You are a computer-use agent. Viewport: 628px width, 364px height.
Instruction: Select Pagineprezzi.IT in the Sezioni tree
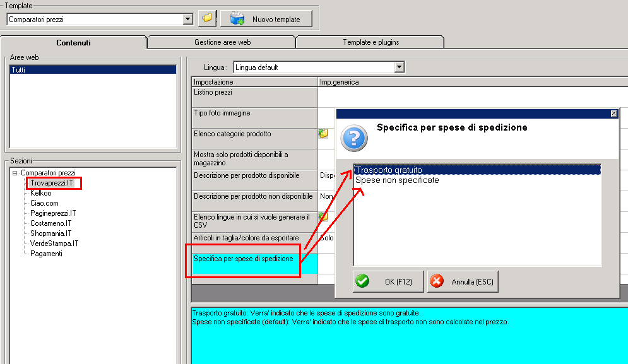coord(53,213)
